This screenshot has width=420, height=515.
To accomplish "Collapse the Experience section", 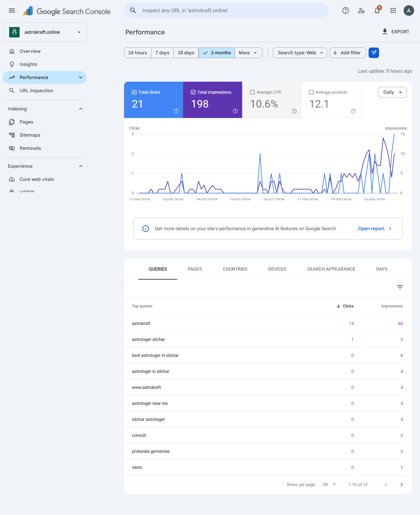I will pos(80,166).
